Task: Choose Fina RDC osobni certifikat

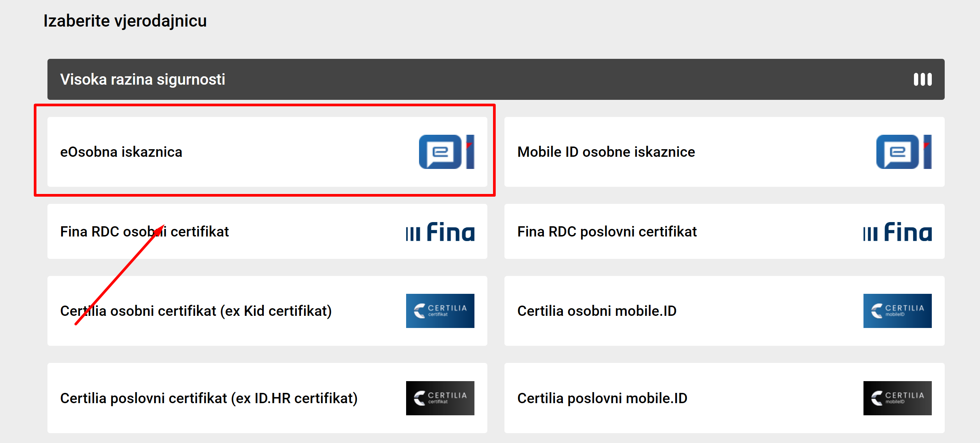Action: click(x=266, y=232)
